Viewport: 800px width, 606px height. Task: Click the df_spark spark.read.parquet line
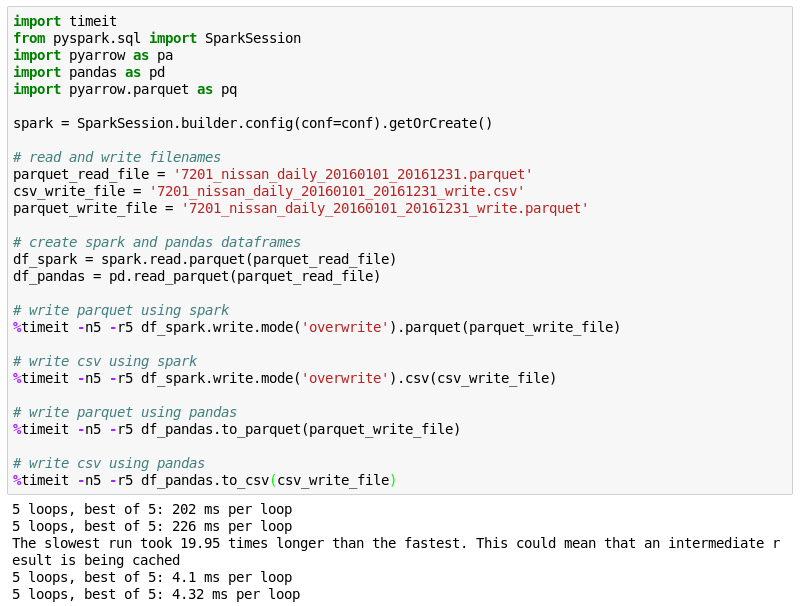205,259
